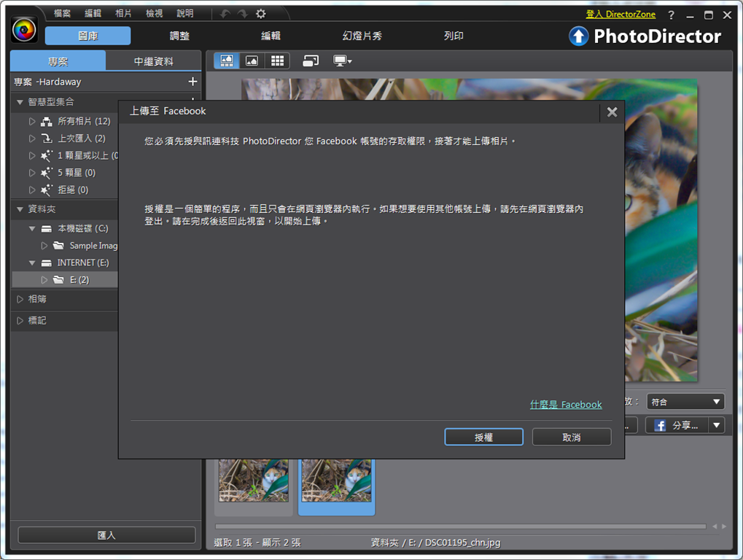The height and width of the screenshot is (560, 743).
Task: Click the redo arrow icon
Action: coord(243,14)
